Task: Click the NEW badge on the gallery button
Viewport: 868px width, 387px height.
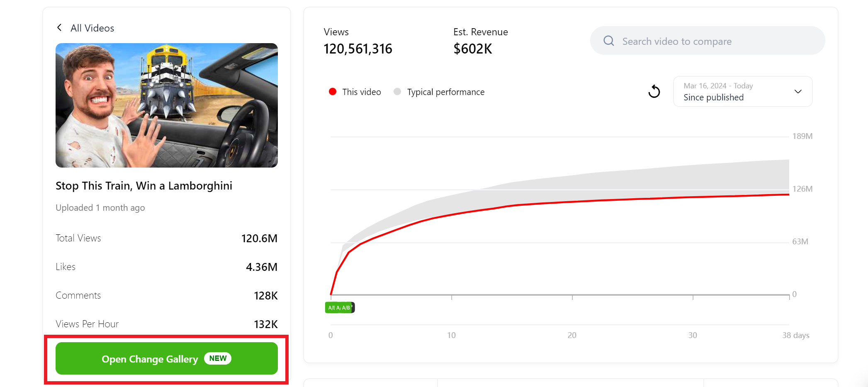Action: [217, 358]
